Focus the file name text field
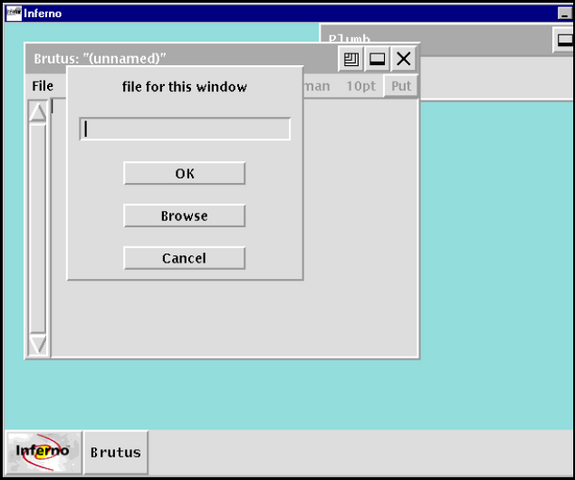The width and height of the screenshot is (575, 480). [x=185, y=129]
